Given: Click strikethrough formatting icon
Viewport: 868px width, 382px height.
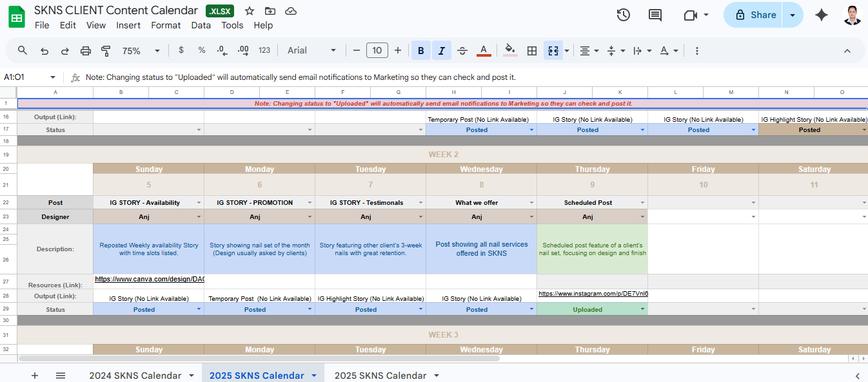Looking at the screenshot, I should (462, 50).
